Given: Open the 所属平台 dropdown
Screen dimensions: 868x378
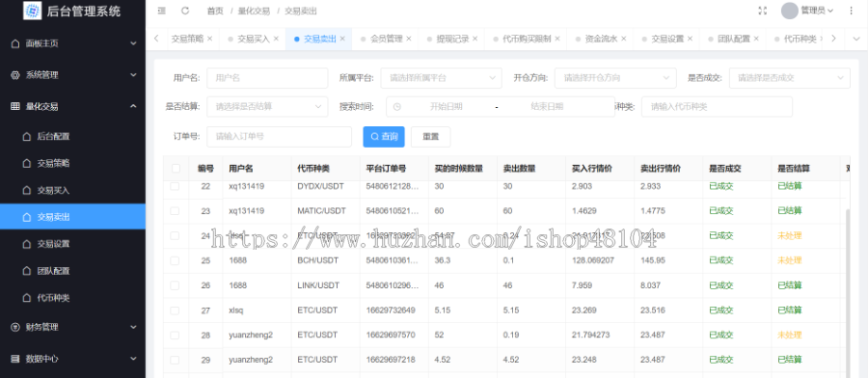Looking at the screenshot, I should (x=441, y=78).
